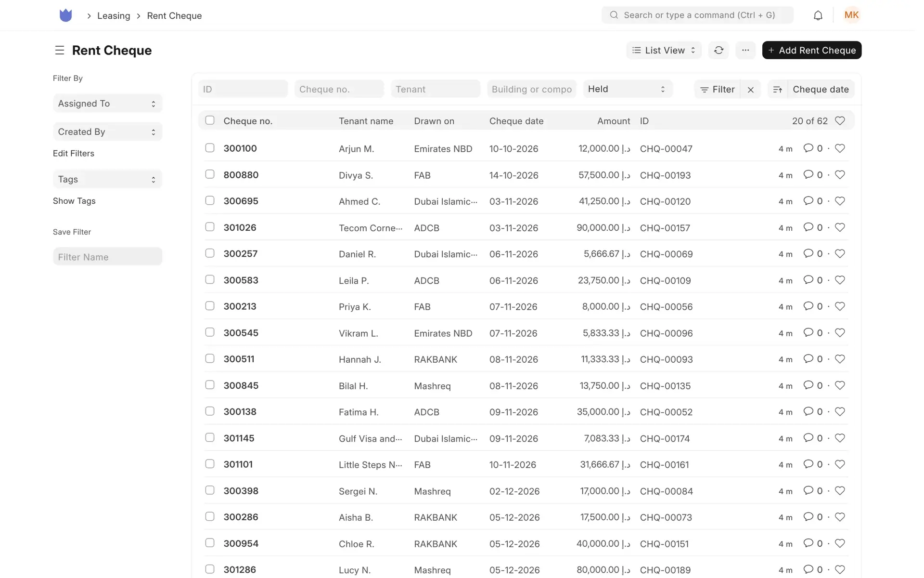Like cheque 300695 heart icon
Image resolution: width=924 pixels, height=578 pixels.
pyautogui.click(x=840, y=201)
